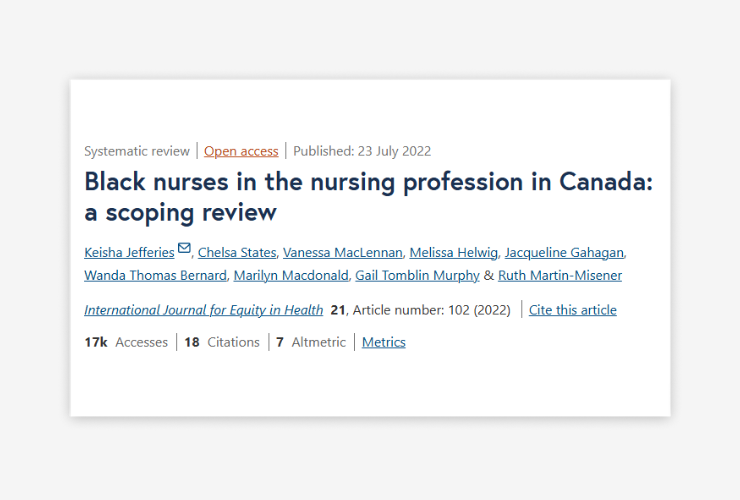
Task: Select Jacqueline Gahagan author link
Action: pyautogui.click(x=564, y=253)
